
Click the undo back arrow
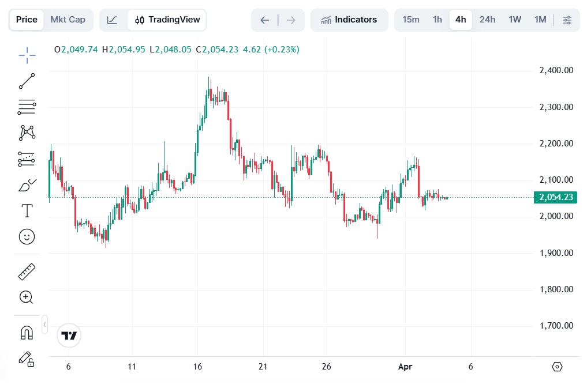click(x=265, y=20)
